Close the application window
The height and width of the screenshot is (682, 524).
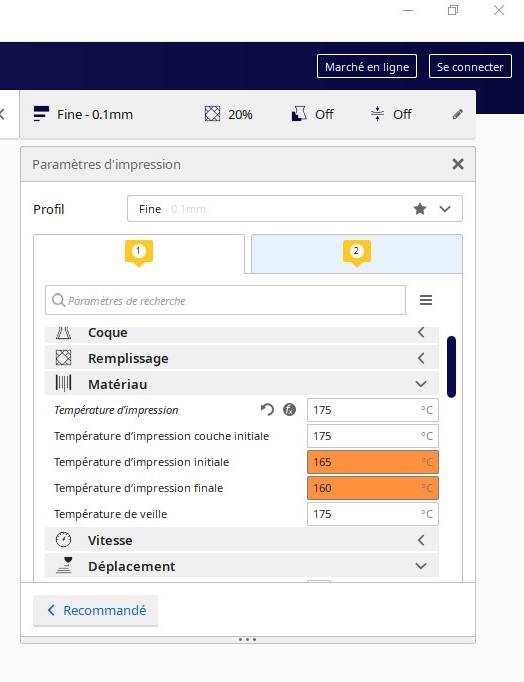pos(499,10)
